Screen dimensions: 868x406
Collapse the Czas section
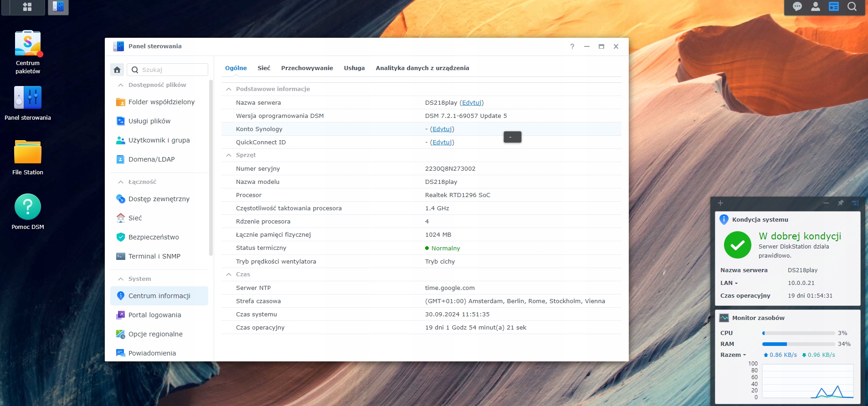[x=229, y=274]
